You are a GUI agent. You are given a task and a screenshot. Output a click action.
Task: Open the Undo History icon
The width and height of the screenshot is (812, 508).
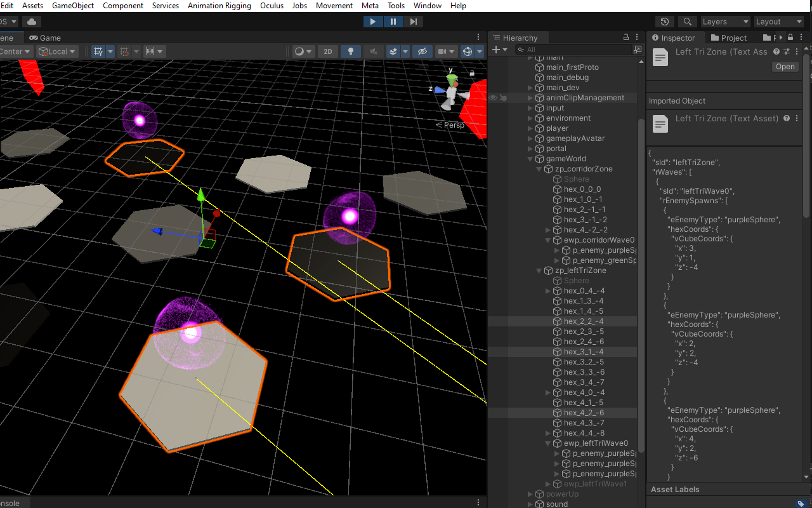pos(664,22)
